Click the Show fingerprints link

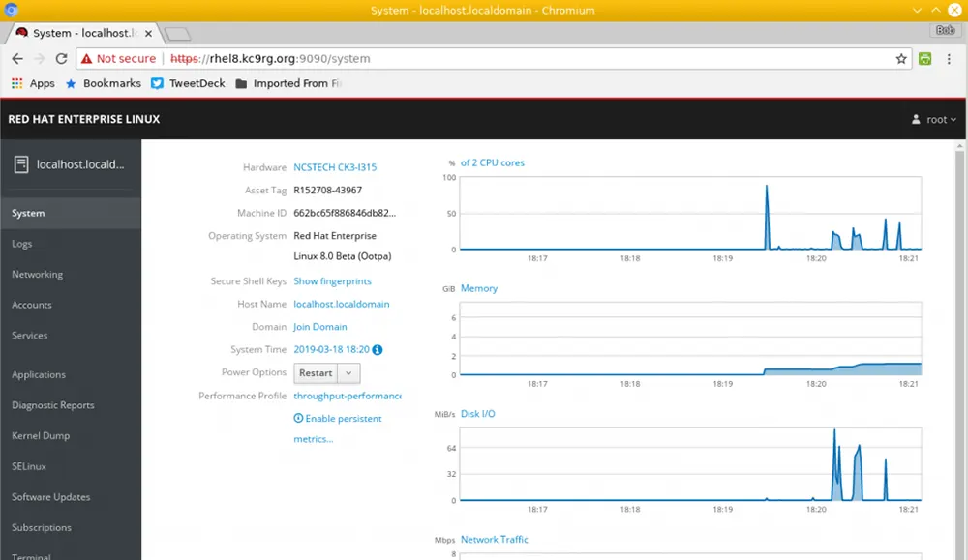(x=330, y=281)
